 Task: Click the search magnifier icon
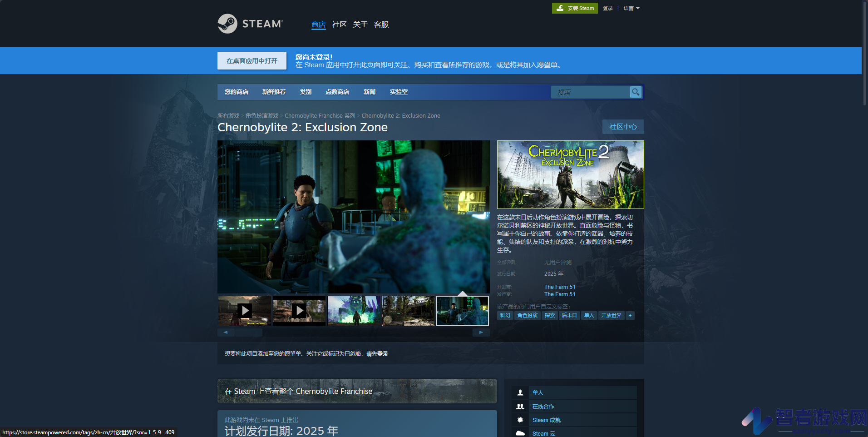click(636, 92)
